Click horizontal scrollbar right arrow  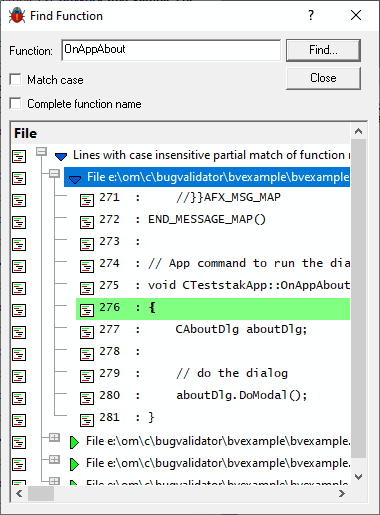point(342,493)
